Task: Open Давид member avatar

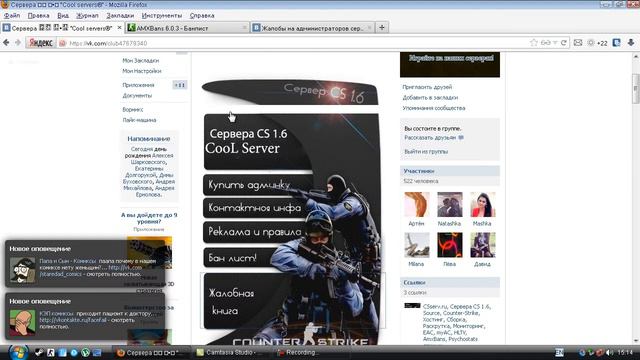Action: 482,245
